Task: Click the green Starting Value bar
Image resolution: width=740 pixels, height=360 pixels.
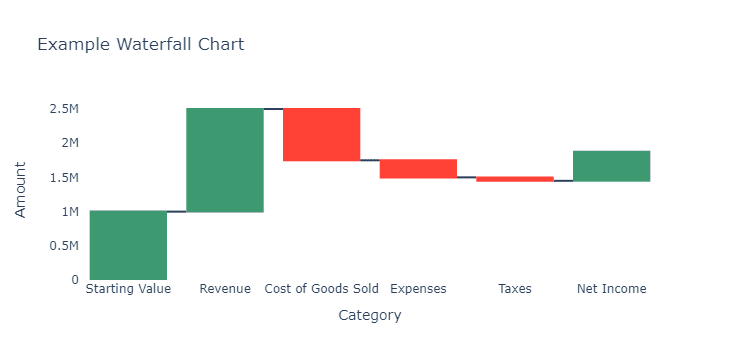Action: tap(128, 245)
